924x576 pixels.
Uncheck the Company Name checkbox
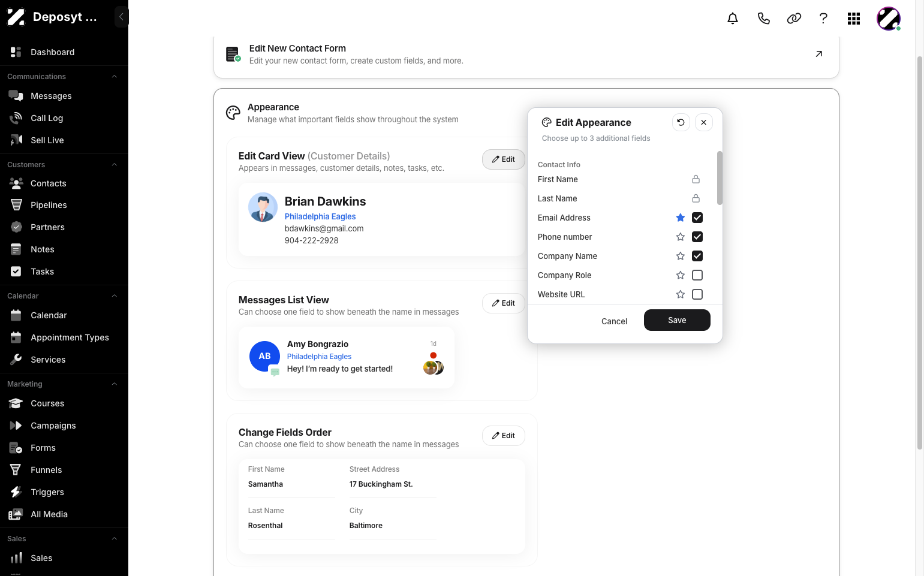coord(697,256)
